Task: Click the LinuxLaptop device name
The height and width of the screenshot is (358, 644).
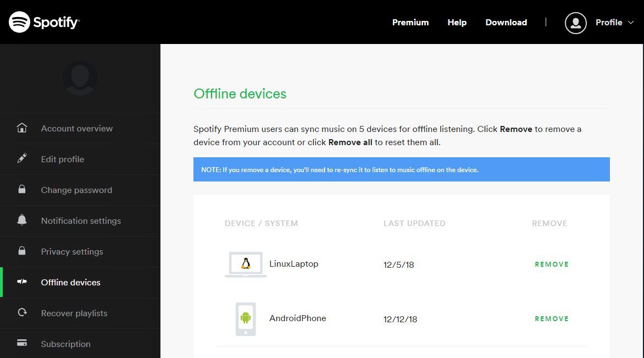Action: pyautogui.click(x=293, y=264)
